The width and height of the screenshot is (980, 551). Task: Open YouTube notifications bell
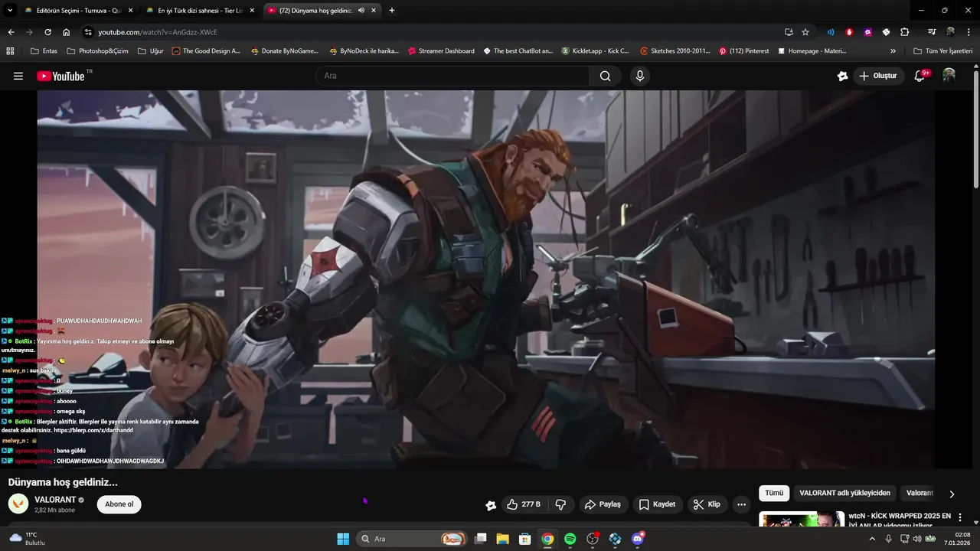[921, 76]
